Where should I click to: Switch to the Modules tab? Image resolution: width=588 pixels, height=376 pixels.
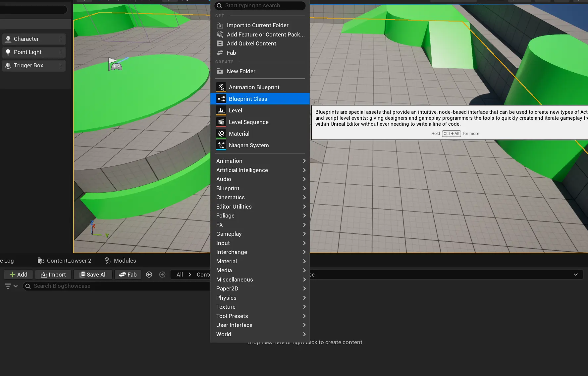(120, 261)
